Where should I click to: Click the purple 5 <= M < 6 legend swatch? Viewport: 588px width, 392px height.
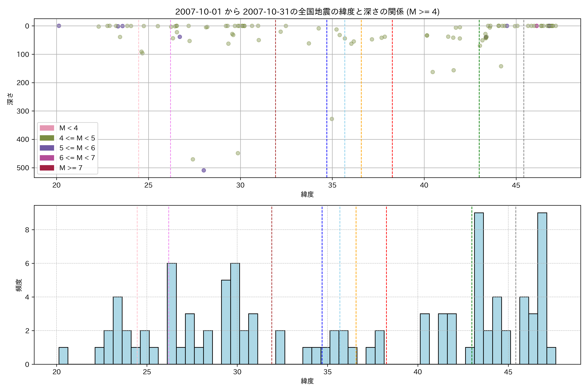(47, 148)
